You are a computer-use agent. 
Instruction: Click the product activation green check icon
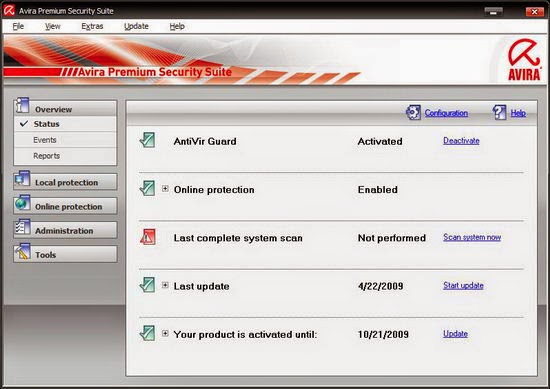(x=147, y=333)
